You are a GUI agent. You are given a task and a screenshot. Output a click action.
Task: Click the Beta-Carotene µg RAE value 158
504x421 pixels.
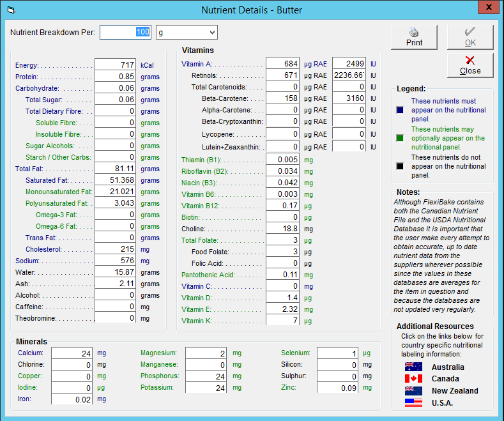click(x=282, y=98)
